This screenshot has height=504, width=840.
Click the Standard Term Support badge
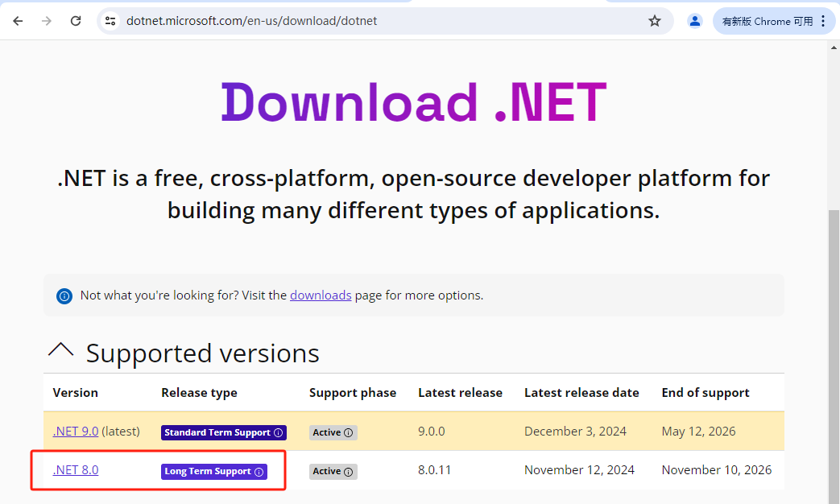(x=223, y=432)
